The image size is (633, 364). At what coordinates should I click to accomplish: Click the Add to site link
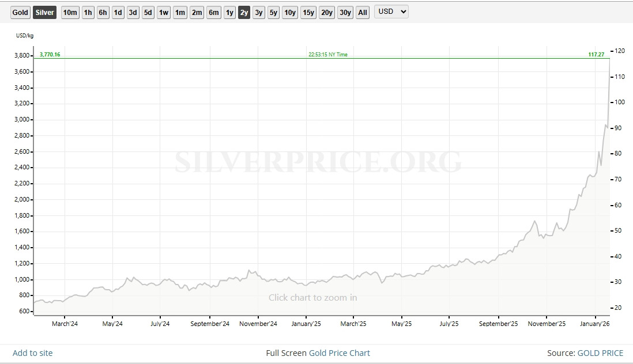pos(32,353)
